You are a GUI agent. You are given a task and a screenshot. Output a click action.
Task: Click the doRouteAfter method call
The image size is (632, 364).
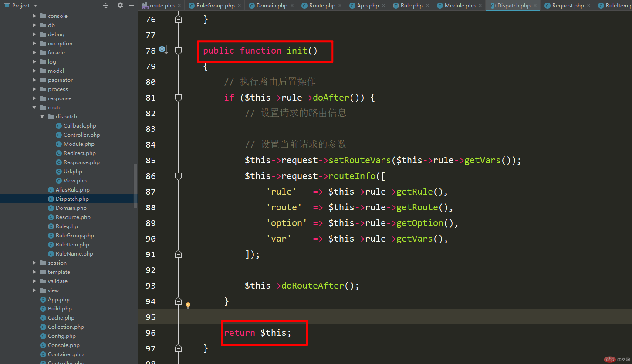point(313,286)
